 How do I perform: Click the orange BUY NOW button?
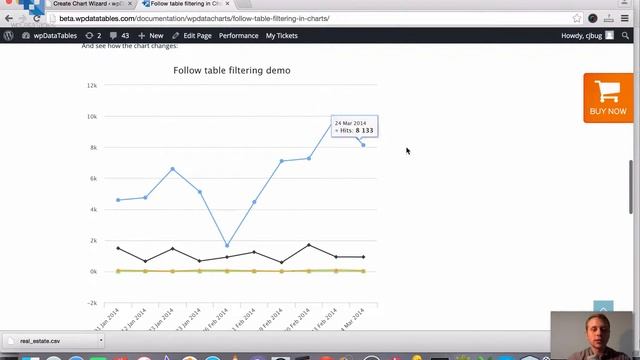click(608, 98)
